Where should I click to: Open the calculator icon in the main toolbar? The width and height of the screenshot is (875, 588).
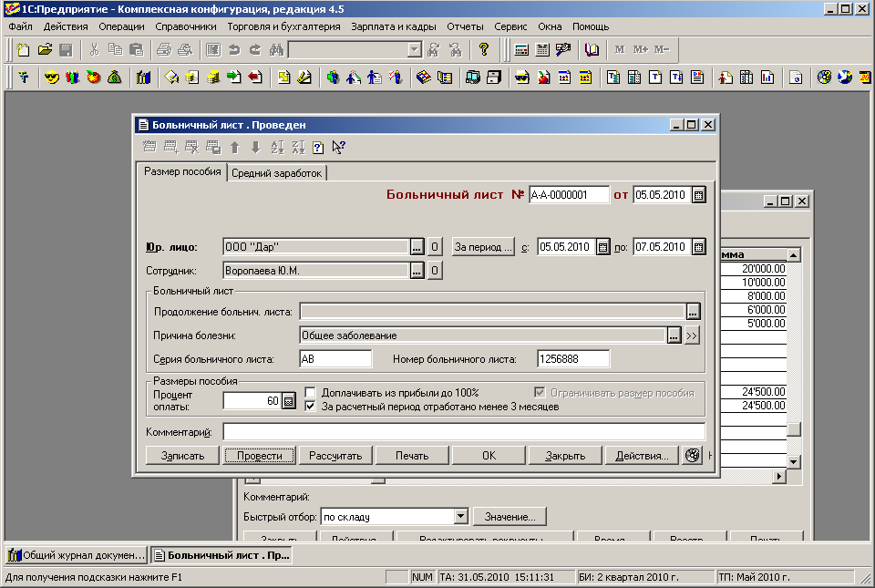coord(521,49)
